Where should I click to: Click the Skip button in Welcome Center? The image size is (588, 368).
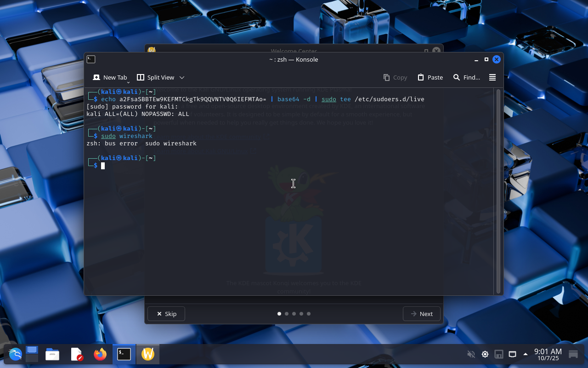coord(166,314)
